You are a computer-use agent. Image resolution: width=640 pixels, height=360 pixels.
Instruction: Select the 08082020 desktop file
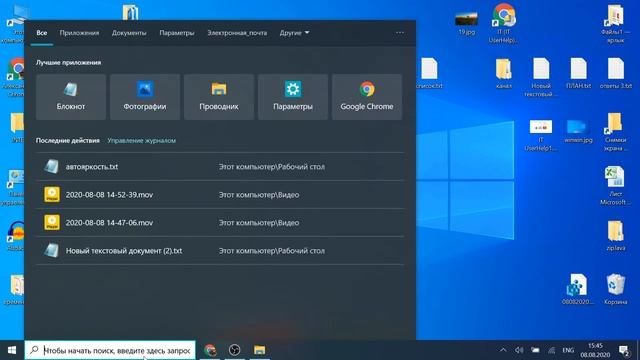[578, 289]
